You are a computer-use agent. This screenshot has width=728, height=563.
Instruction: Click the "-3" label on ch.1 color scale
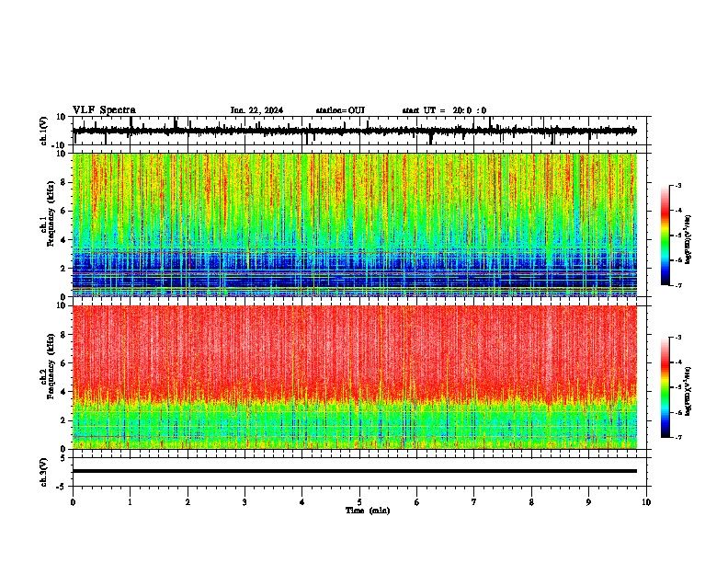coord(678,185)
